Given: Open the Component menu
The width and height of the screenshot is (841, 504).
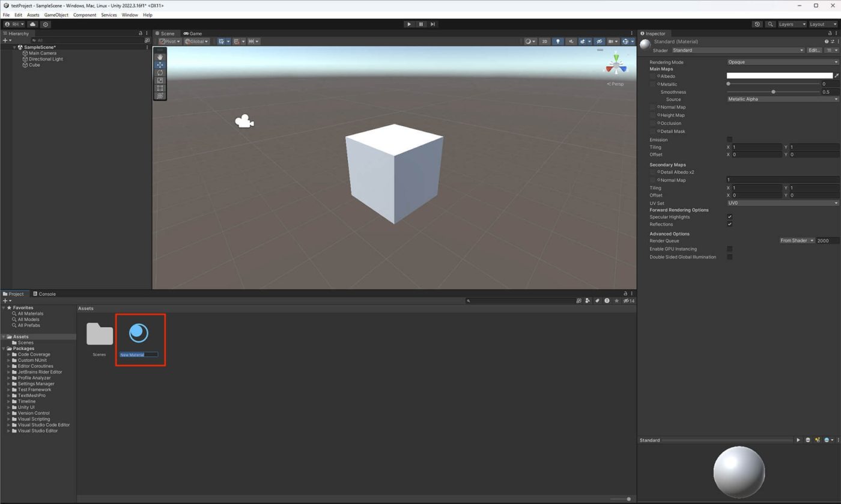Looking at the screenshot, I should pos(85,15).
